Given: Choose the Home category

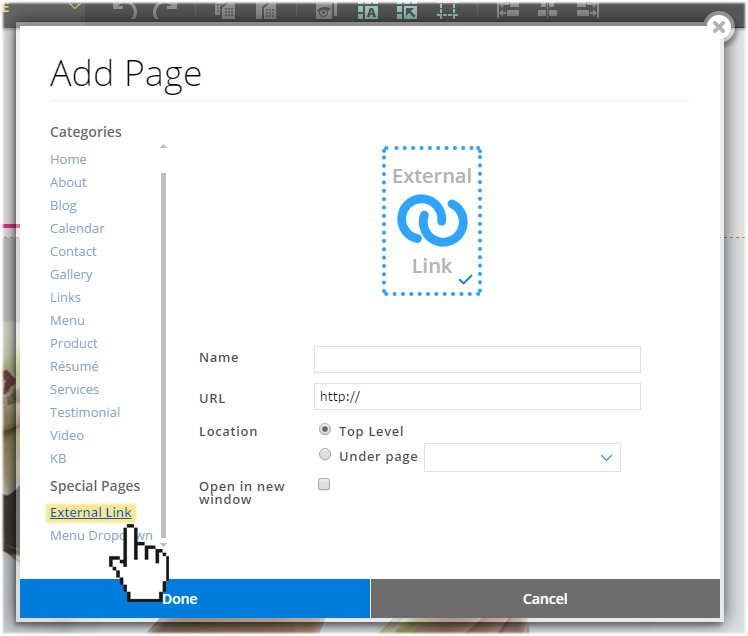Looking at the screenshot, I should tap(68, 159).
